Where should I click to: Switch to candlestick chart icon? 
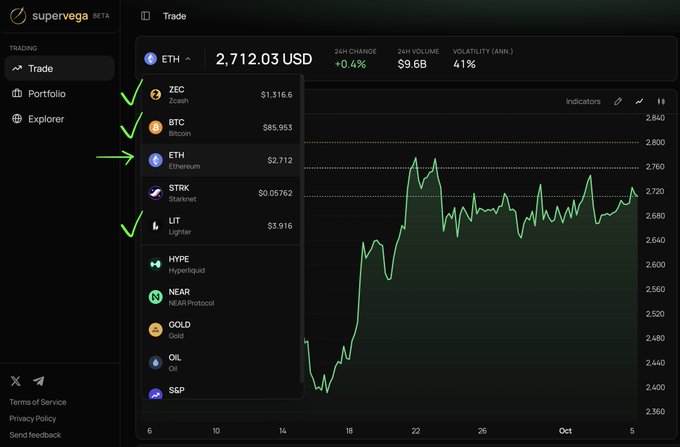click(661, 101)
